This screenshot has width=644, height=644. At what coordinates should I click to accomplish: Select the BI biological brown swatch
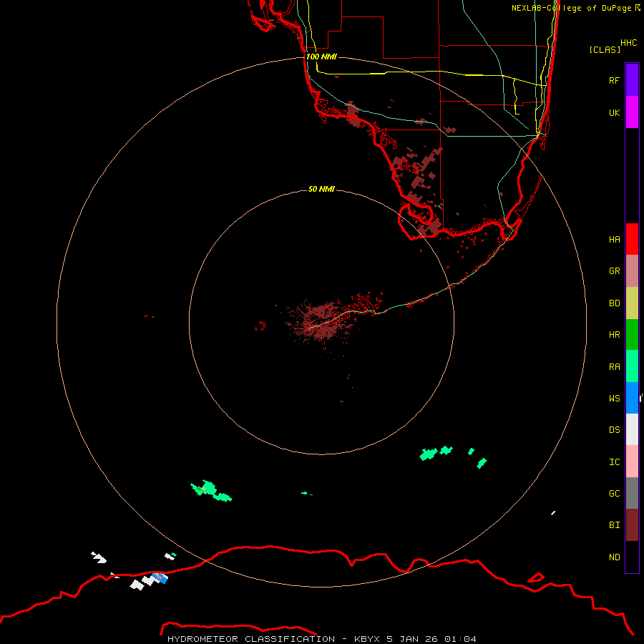click(632, 525)
